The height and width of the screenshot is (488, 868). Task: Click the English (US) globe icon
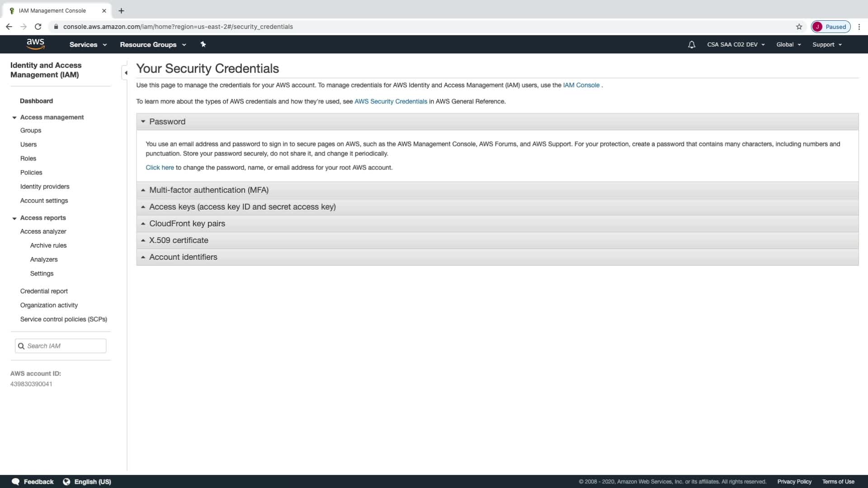[66, 482]
